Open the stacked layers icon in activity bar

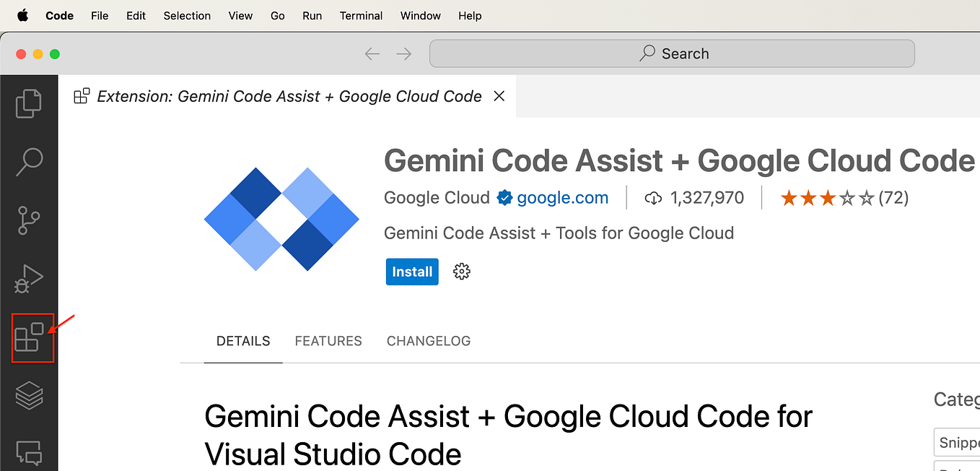(29, 396)
